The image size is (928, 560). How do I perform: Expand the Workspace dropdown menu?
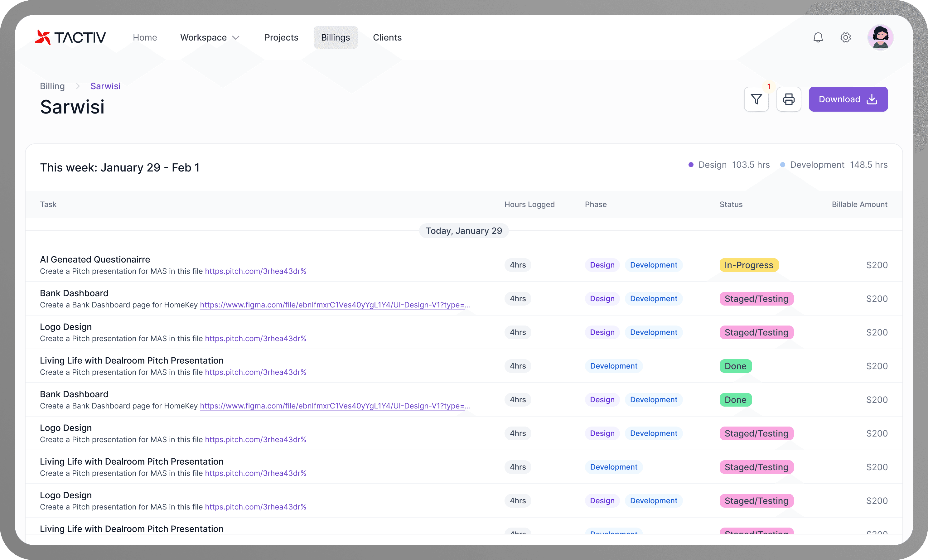tap(210, 37)
